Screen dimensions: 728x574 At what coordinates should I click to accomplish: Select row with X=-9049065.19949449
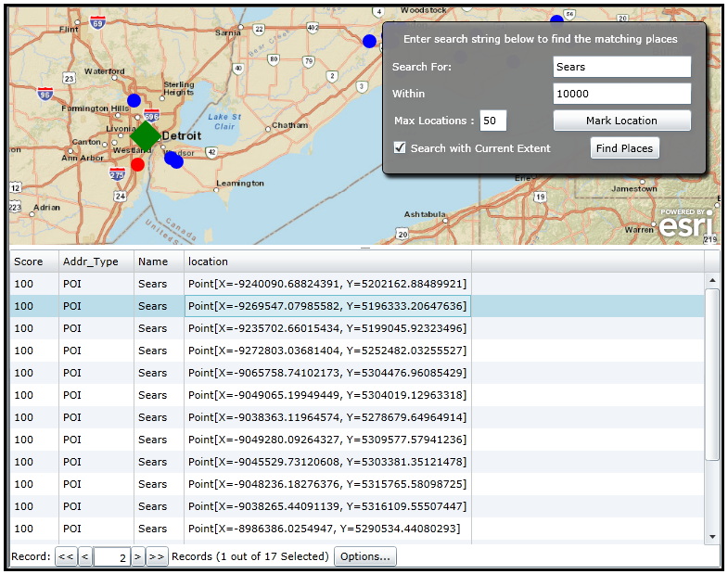pyautogui.click(x=357, y=395)
